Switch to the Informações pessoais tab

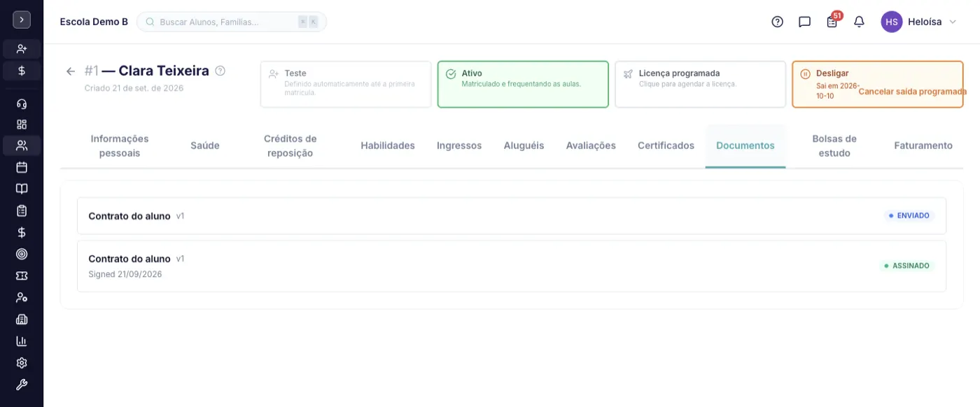[120, 145]
